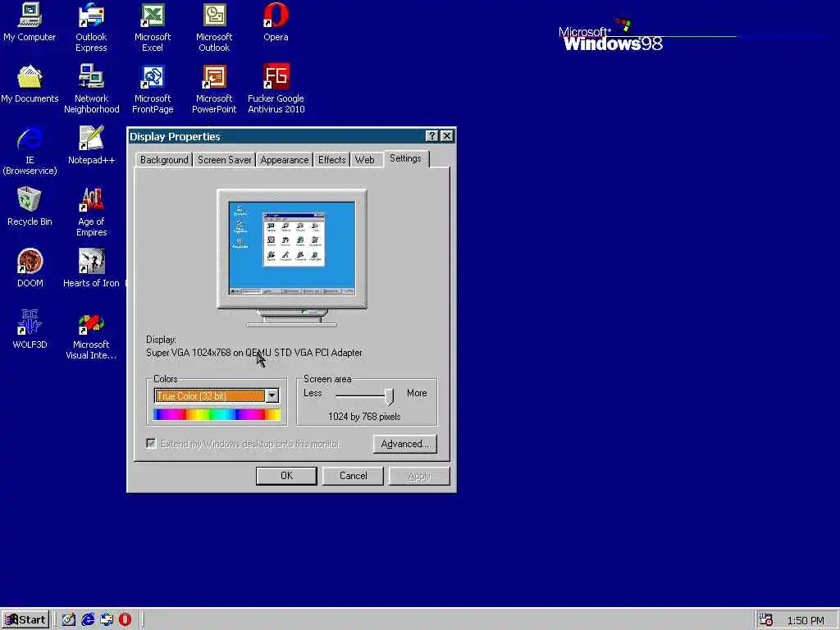Click the monitor preview image
The image size is (840, 630).
[292, 257]
